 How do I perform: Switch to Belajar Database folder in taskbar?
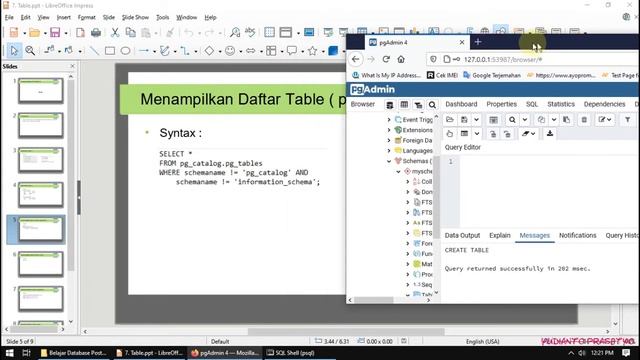73,353
